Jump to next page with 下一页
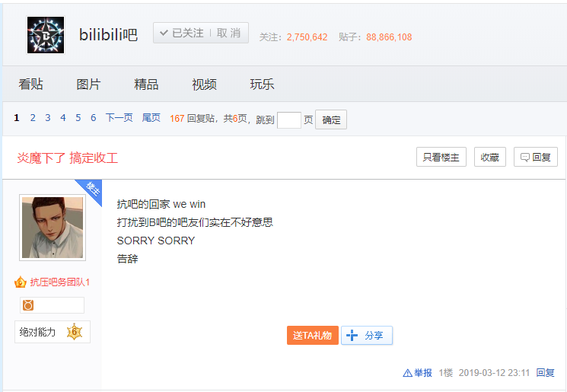 119,118
